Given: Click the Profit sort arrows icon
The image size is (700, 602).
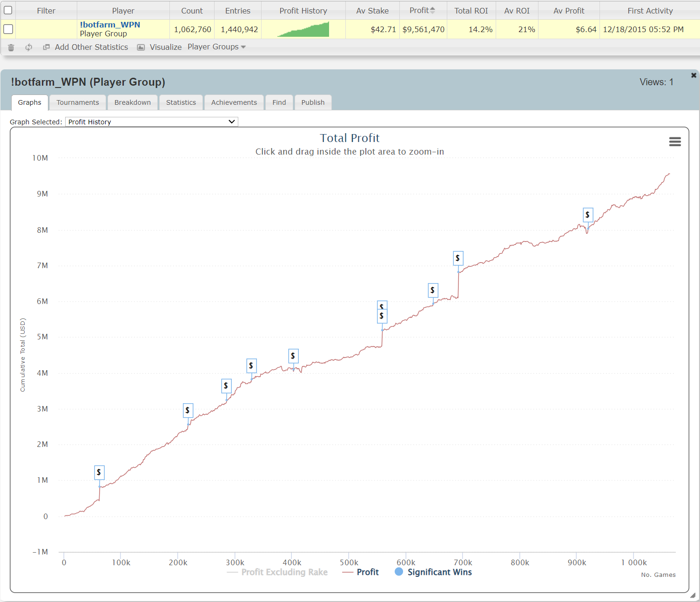Looking at the screenshot, I should click(x=432, y=10).
